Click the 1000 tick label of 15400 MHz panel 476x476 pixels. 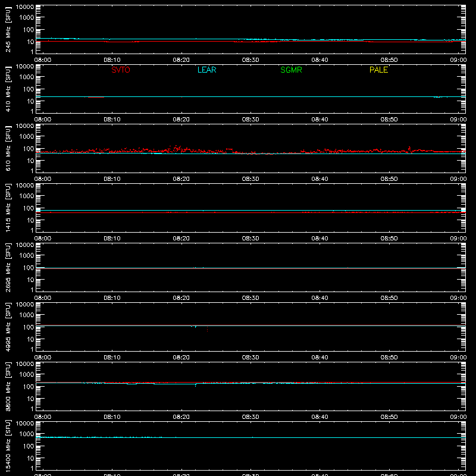click(x=27, y=434)
